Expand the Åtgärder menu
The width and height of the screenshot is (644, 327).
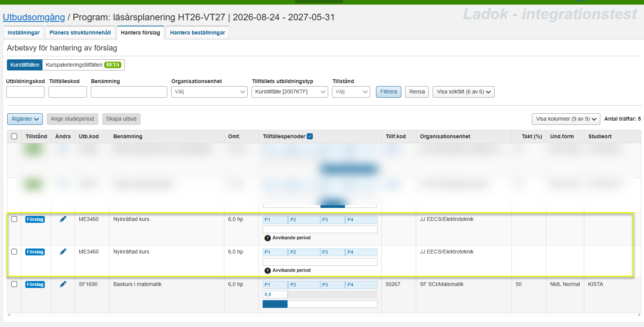(25, 119)
